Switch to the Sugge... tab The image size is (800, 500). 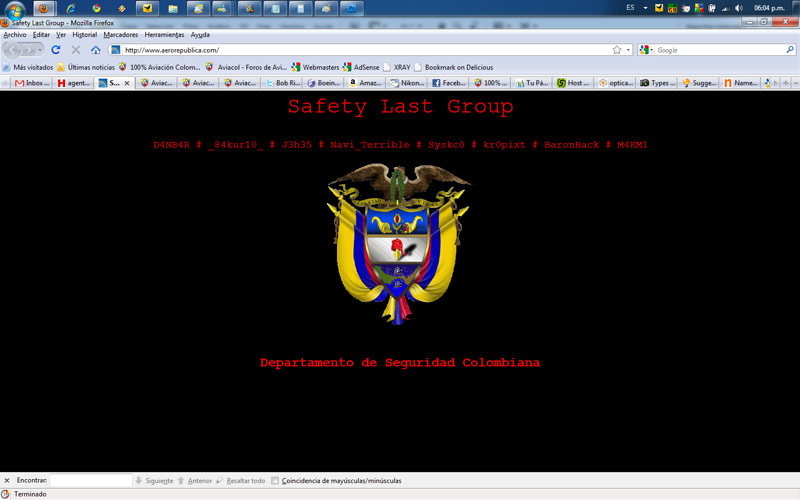[x=698, y=83]
